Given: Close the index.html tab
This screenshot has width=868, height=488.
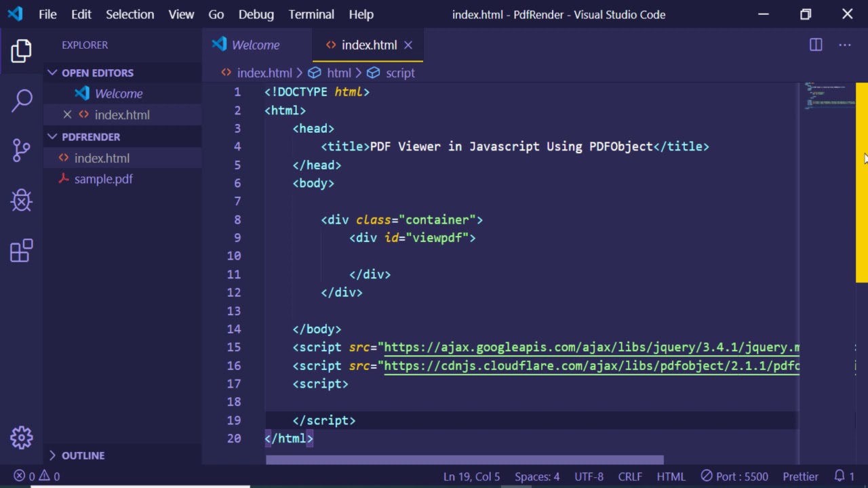Looking at the screenshot, I should (x=408, y=45).
